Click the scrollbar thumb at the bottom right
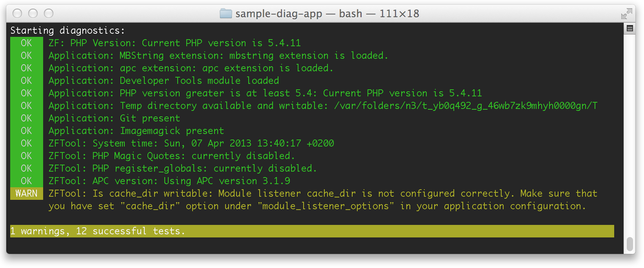This screenshot has height=268, width=644. tap(630, 244)
